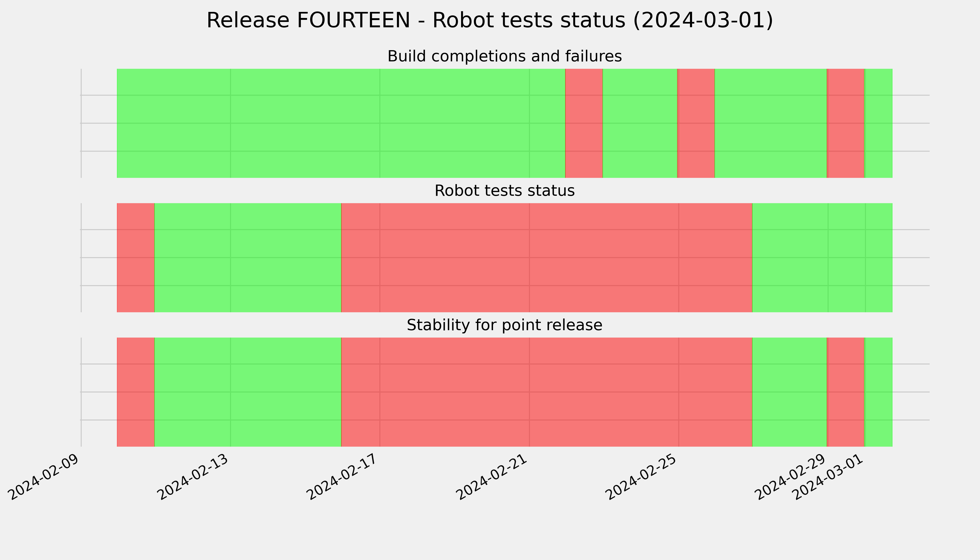Click the wide red span in Robot tests status chart

click(547, 258)
